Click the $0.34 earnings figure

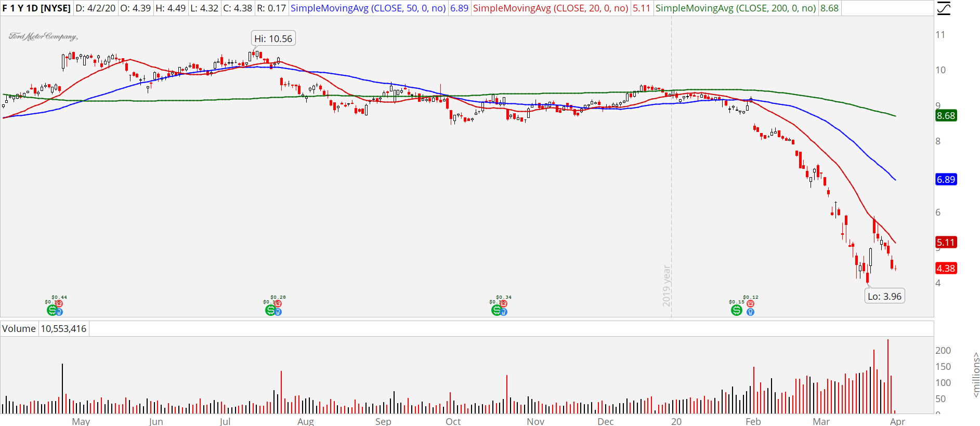tap(504, 297)
